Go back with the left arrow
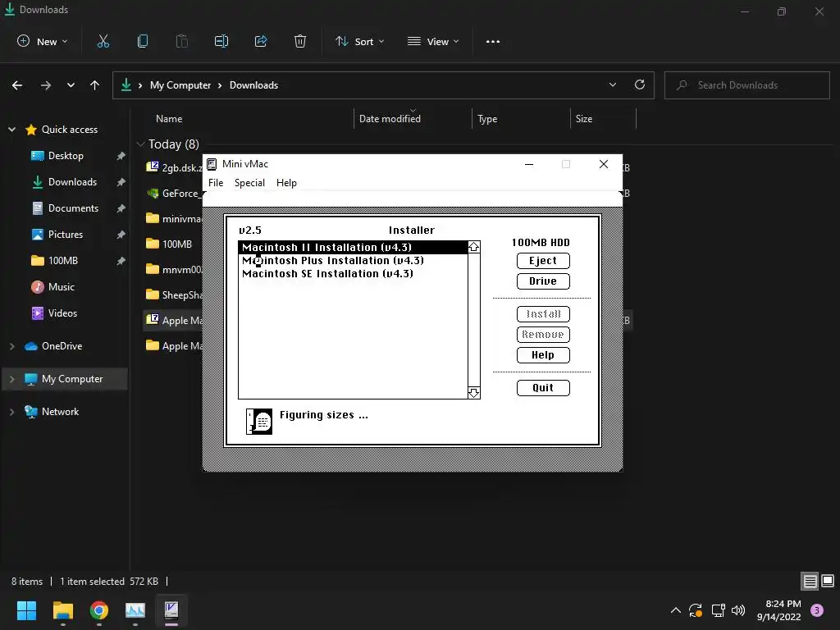 coord(17,85)
